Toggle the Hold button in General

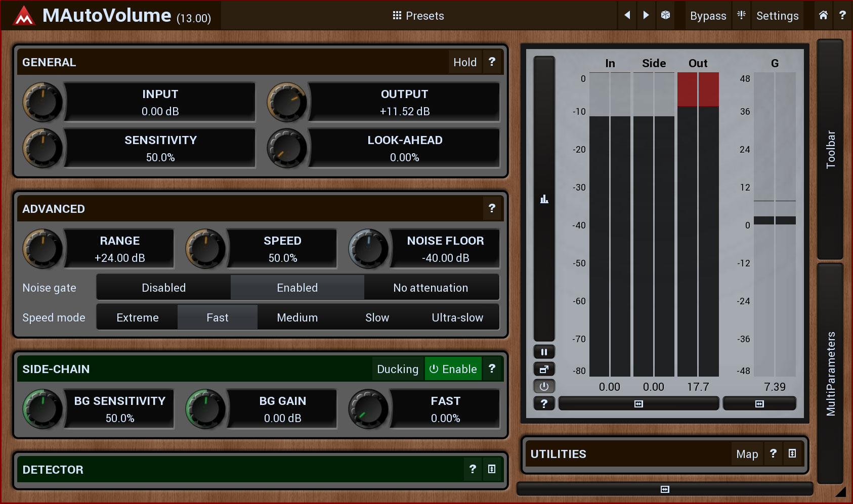point(464,62)
